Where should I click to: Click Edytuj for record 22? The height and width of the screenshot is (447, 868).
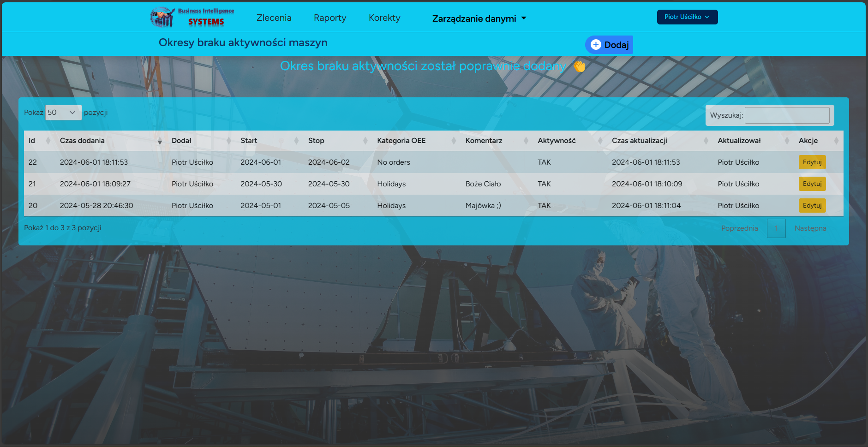812,162
